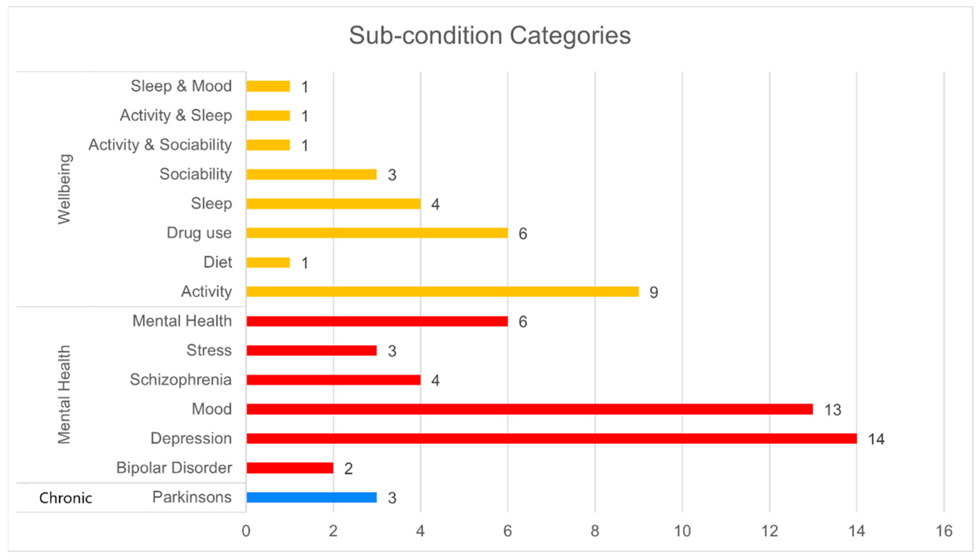Click the blue Parkinsons bar
The image size is (980, 560).
tap(312, 497)
